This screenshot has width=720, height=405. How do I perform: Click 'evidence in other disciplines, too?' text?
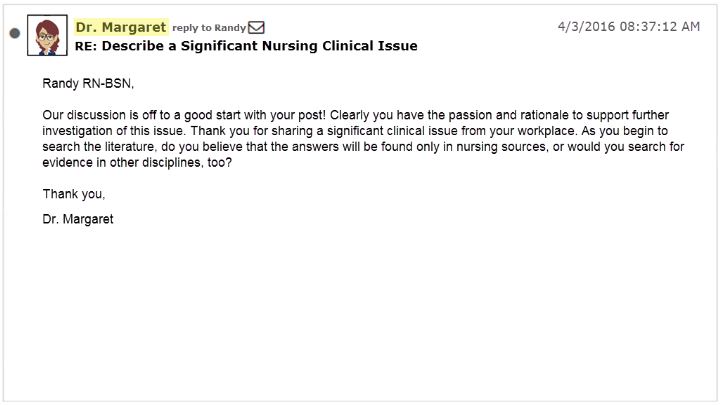point(137,163)
